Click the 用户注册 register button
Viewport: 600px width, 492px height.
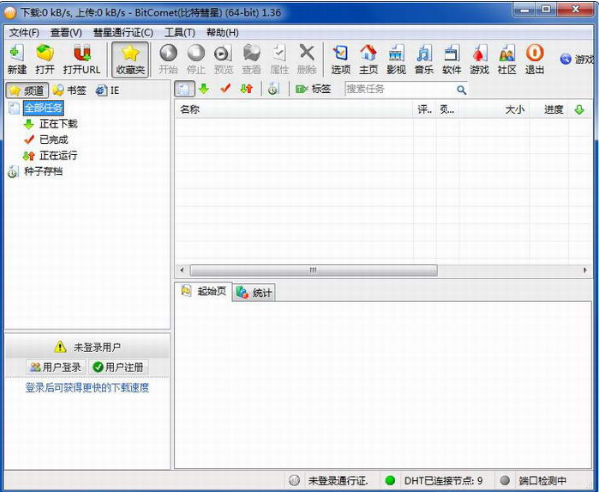tap(119, 367)
